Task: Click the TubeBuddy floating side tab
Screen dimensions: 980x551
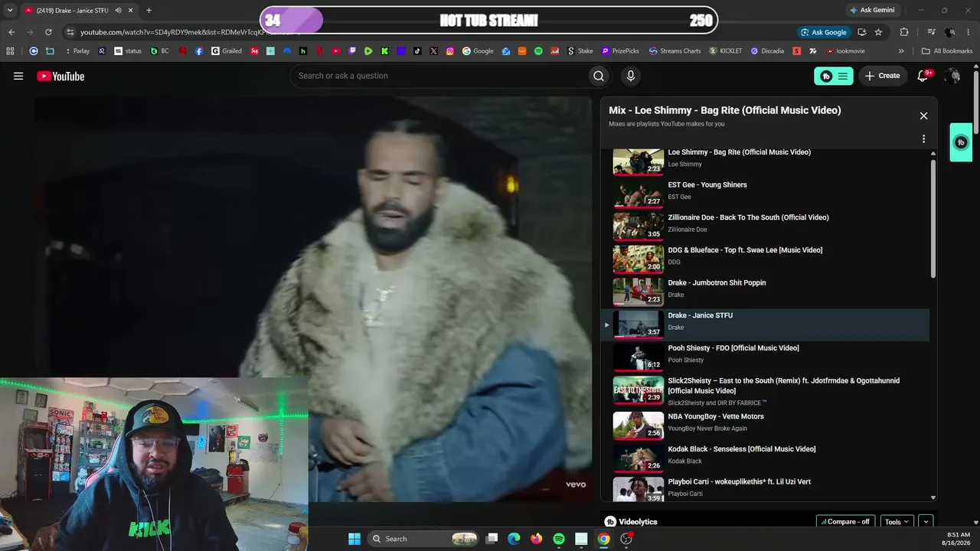Action: point(961,142)
